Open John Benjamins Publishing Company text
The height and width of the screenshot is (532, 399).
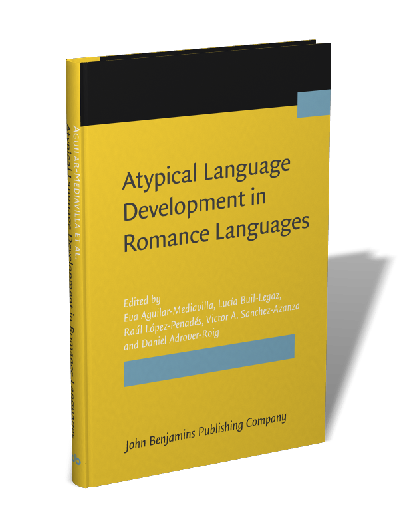[x=205, y=432]
